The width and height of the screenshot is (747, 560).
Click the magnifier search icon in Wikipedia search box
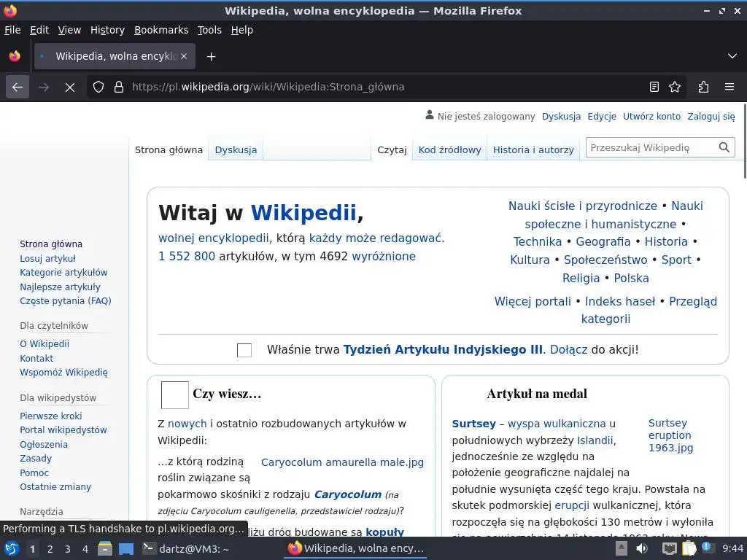(724, 147)
